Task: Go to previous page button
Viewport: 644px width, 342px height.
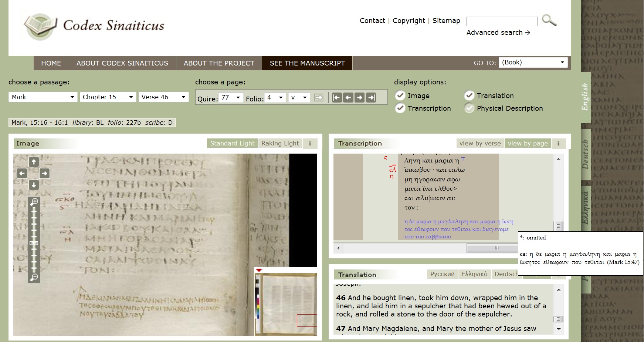Action: click(348, 97)
